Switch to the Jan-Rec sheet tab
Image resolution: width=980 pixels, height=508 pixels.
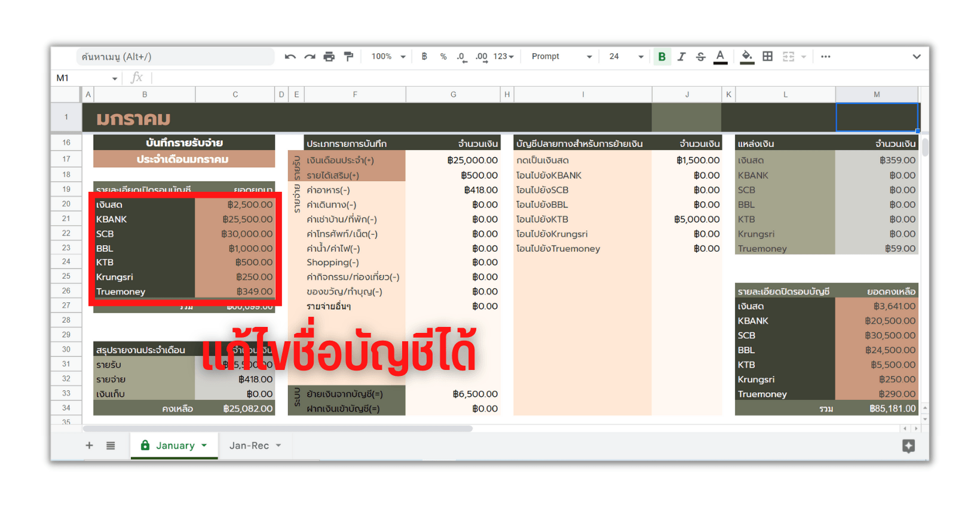click(x=255, y=446)
